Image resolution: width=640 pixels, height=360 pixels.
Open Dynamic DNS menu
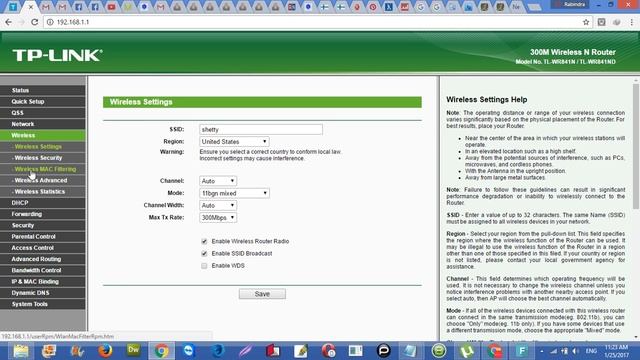pos(43,293)
